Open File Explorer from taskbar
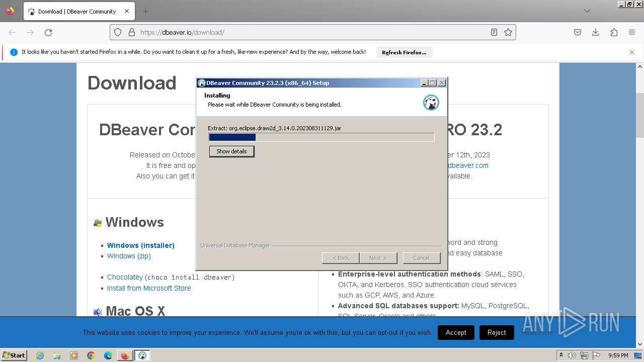 point(57,355)
